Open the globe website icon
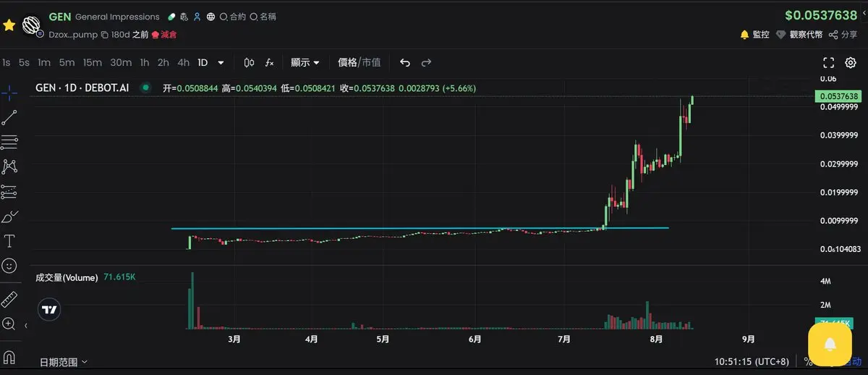Image resolution: width=868 pixels, height=375 pixels. (x=210, y=17)
